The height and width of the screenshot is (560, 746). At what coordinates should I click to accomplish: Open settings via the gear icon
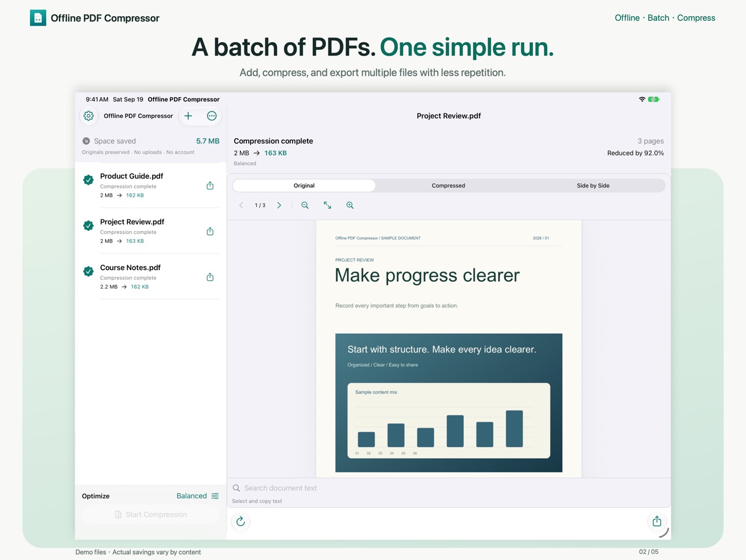[x=88, y=116]
